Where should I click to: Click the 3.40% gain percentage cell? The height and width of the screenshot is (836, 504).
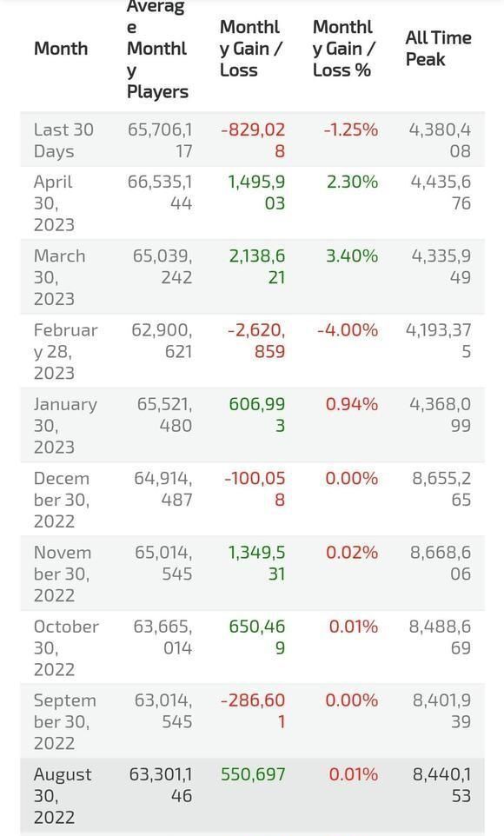coord(352,255)
